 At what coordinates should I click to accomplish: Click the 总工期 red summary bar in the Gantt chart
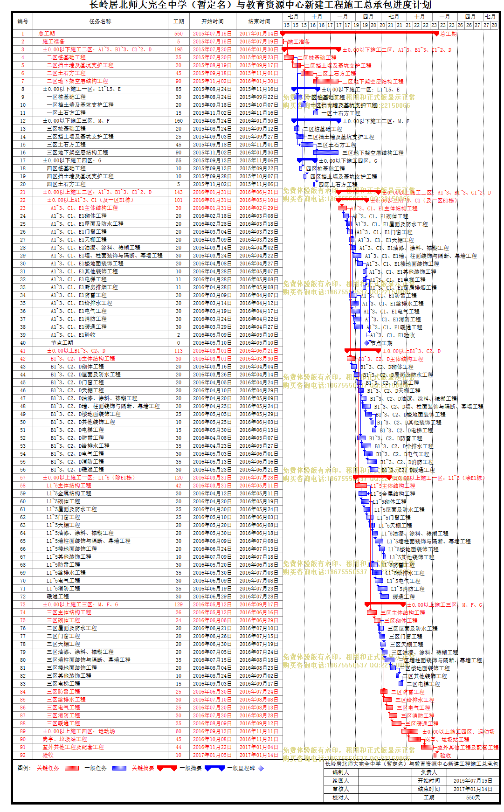pyautogui.click(x=359, y=33)
